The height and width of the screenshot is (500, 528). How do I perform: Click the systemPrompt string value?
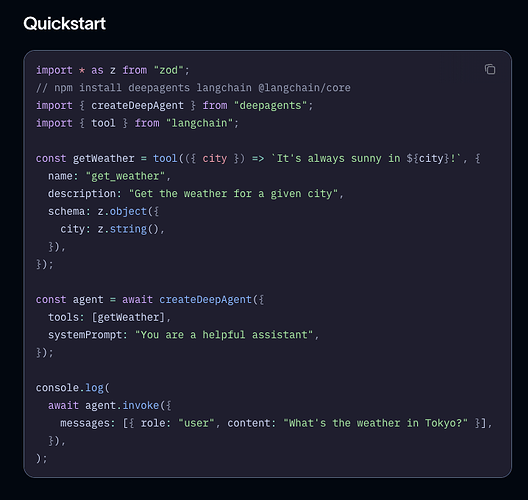[x=224, y=335]
